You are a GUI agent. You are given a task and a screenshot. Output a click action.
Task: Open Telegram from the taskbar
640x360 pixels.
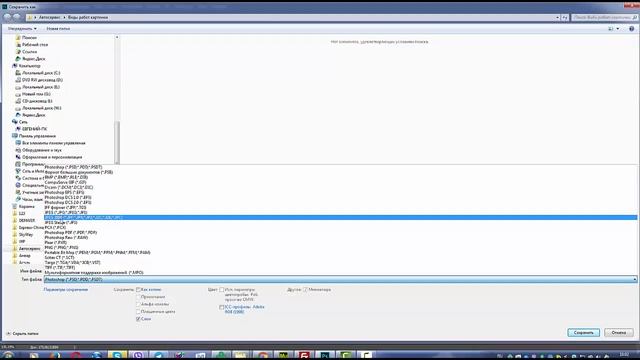point(158,356)
